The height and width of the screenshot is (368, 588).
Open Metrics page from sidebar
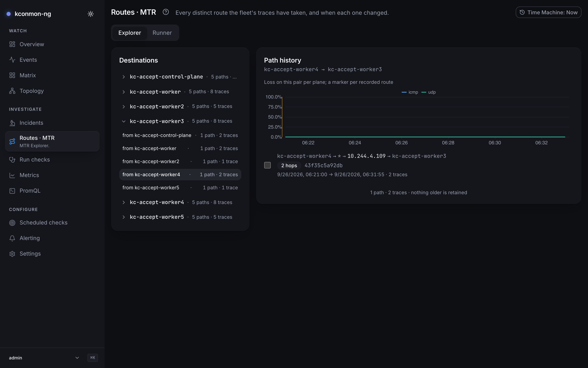(52, 175)
